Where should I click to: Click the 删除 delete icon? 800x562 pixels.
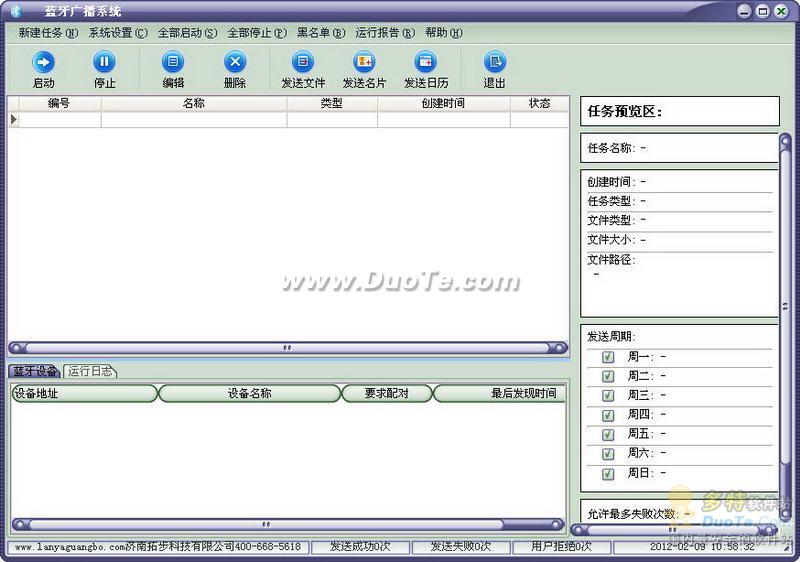[235, 62]
